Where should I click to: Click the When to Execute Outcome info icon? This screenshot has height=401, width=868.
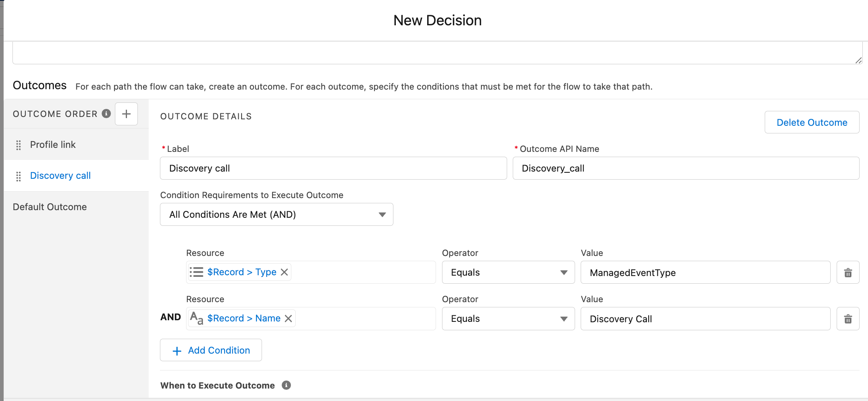pyautogui.click(x=286, y=385)
